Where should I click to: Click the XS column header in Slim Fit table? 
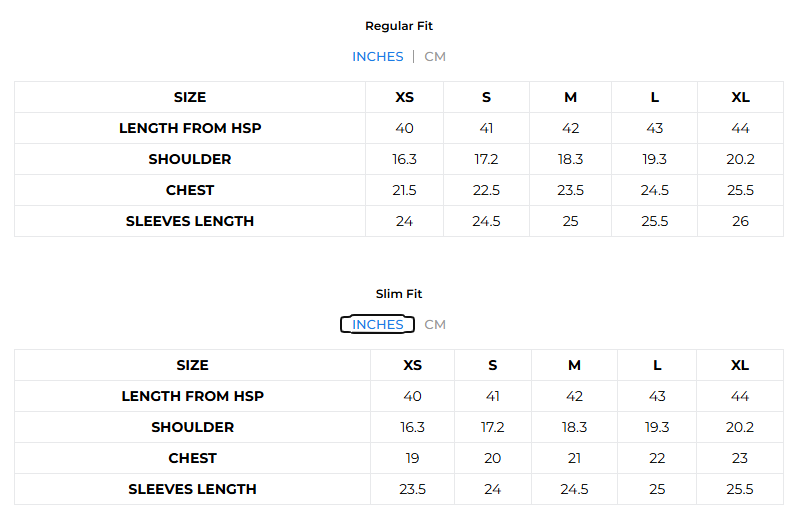point(412,365)
